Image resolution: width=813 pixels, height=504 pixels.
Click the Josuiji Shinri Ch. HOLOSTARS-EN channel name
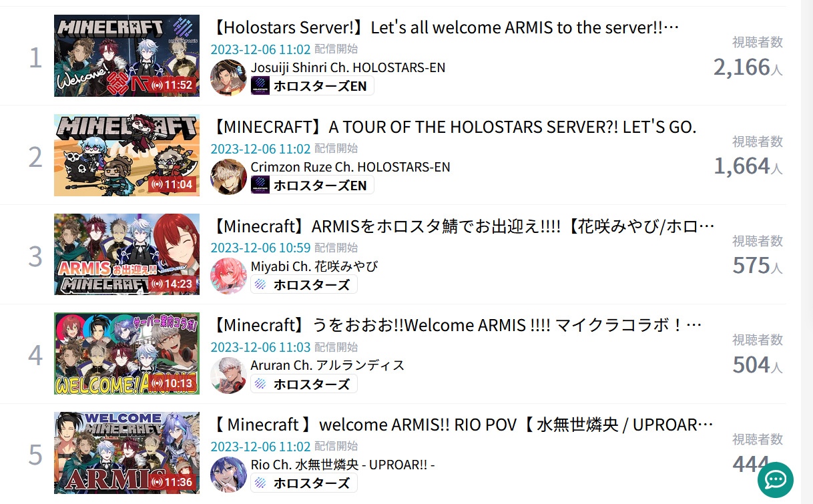348,67
